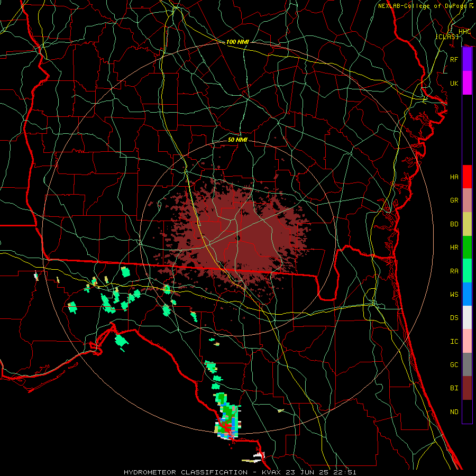
Task: Click the UK magenta legend swatch
Action: [467, 83]
